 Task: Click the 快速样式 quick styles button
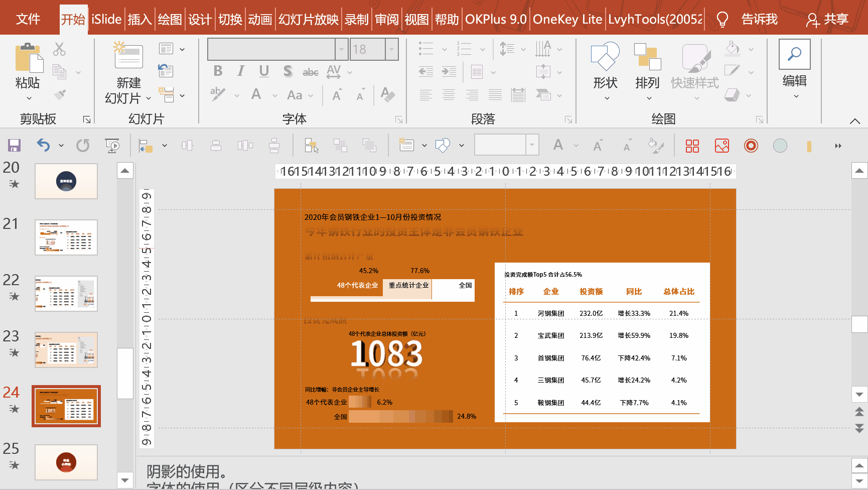695,71
